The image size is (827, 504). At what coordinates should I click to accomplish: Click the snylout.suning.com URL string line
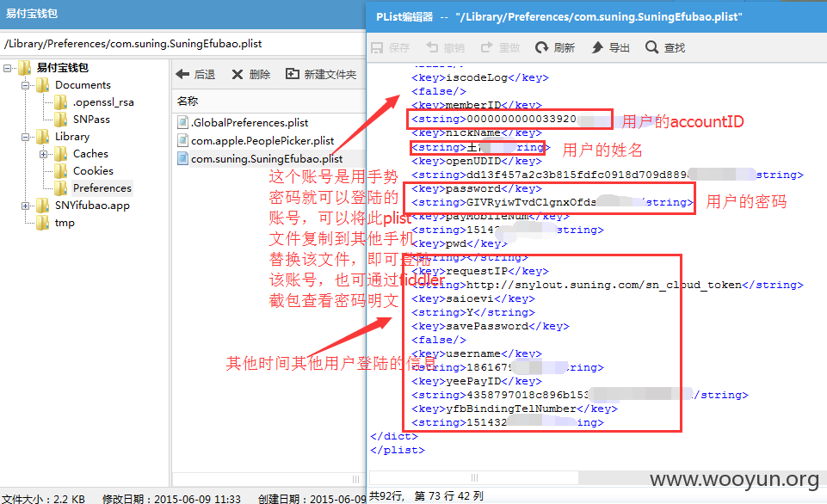coord(607,285)
